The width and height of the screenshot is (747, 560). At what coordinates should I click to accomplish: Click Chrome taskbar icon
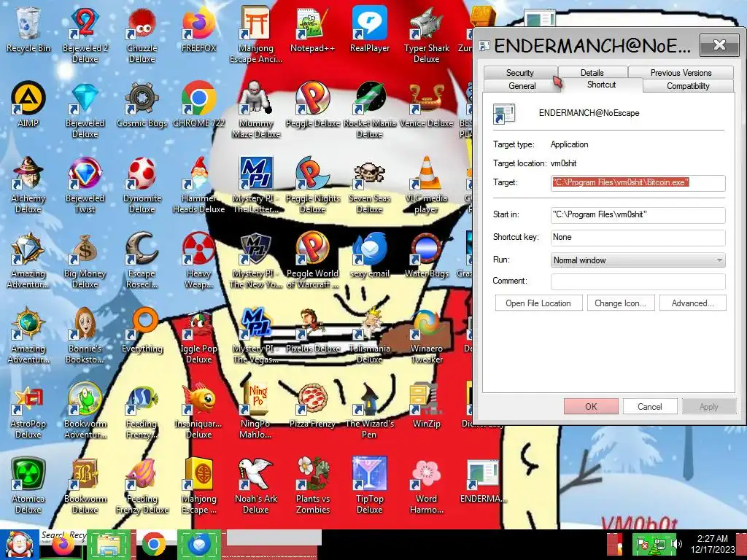153,544
